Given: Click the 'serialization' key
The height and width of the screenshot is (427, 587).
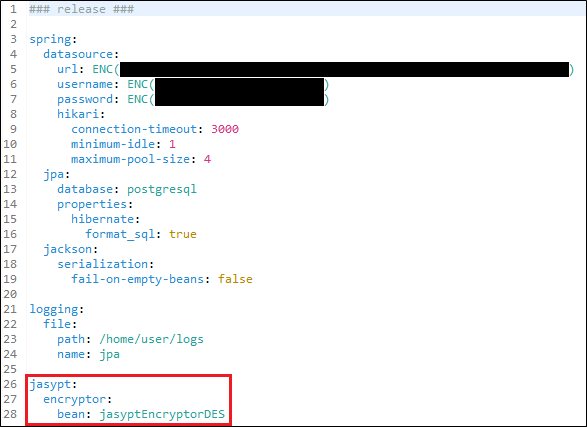Looking at the screenshot, I should 103,264.
